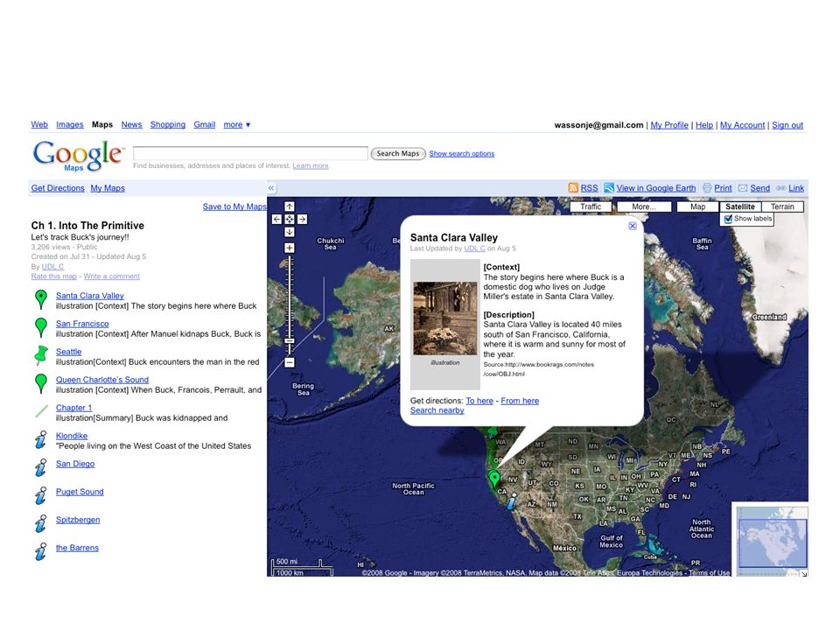Pan the map right with arrow control

(302, 219)
